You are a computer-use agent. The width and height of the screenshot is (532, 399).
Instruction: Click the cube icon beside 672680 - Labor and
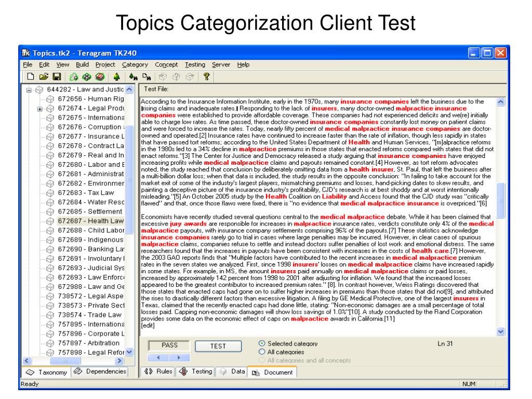(x=50, y=165)
